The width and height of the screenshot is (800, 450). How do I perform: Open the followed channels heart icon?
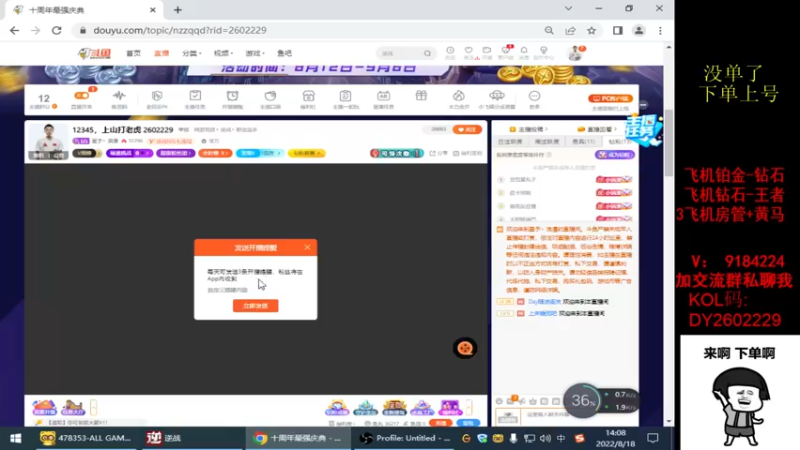pos(468,53)
